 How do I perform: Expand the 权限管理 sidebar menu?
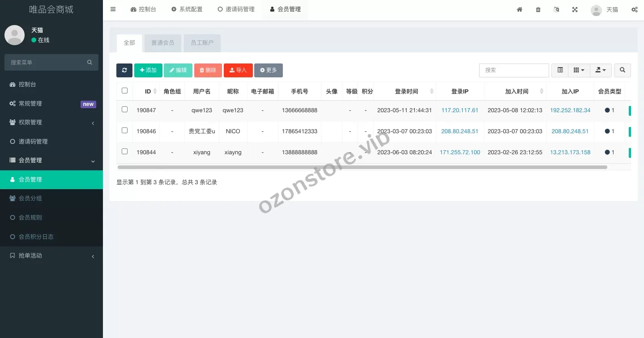coord(51,123)
